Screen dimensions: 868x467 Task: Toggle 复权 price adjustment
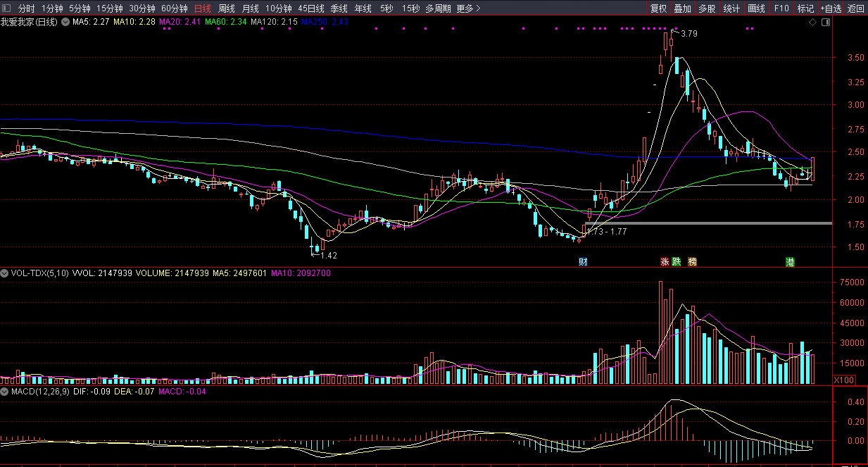click(x=658, y=8)
